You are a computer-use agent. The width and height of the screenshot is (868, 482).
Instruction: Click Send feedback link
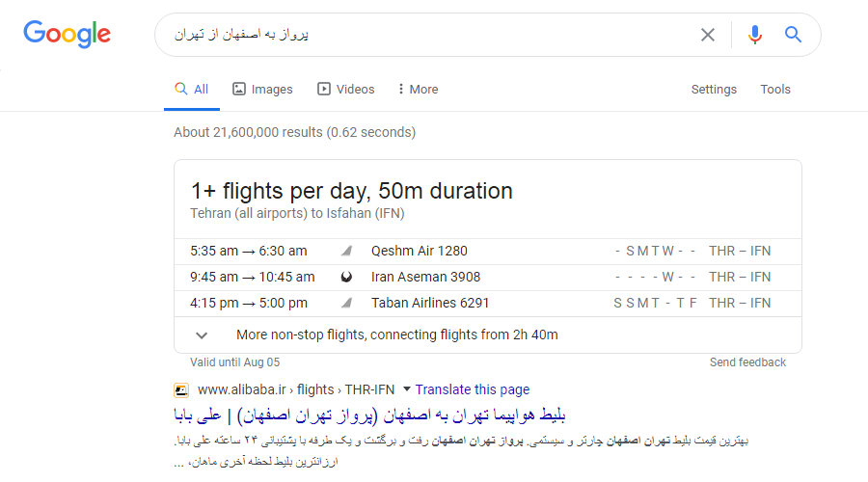[x=747, y=362]
